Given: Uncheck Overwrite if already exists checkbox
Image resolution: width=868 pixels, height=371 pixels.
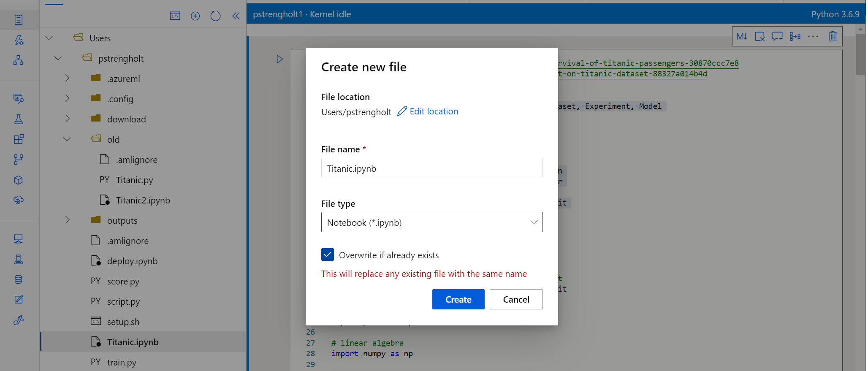Looking at the screenshot, I should pyautogui.click(x=328, y=255).
